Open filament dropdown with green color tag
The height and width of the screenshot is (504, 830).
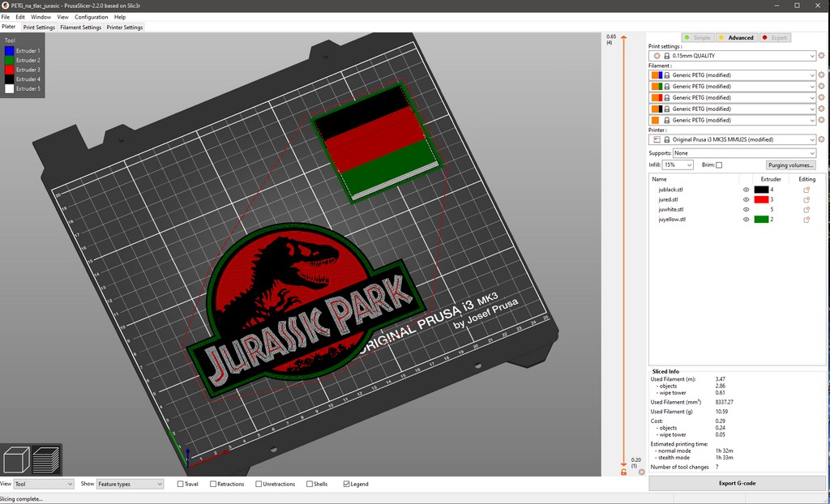(x=733, y=86)
